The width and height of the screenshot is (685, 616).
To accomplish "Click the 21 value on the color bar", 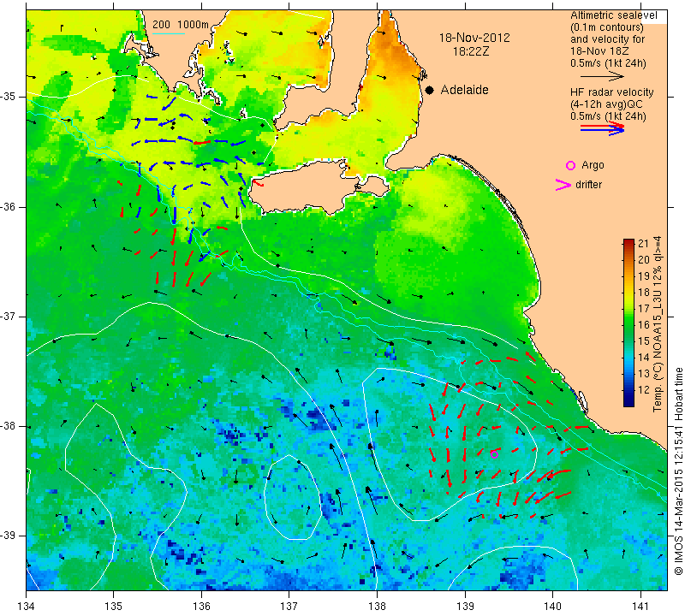I will [x=644, y=244].
